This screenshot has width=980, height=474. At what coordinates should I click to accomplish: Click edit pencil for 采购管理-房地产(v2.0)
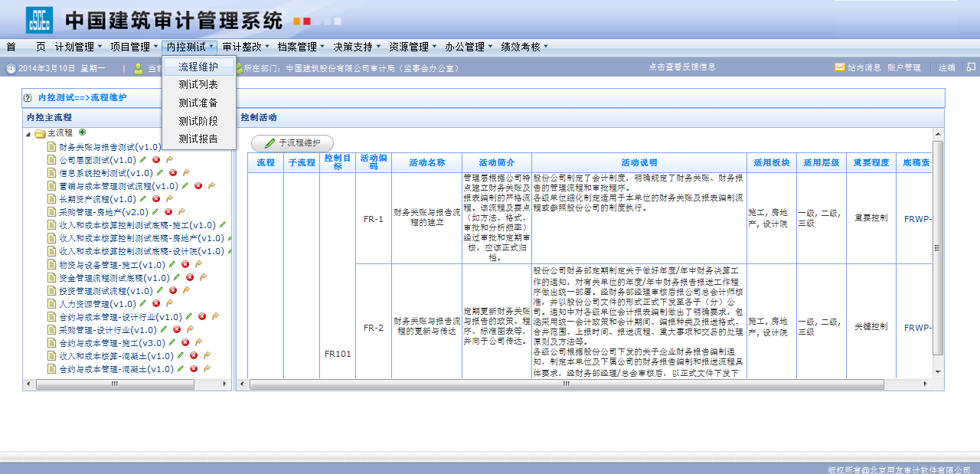pos(155,212)
